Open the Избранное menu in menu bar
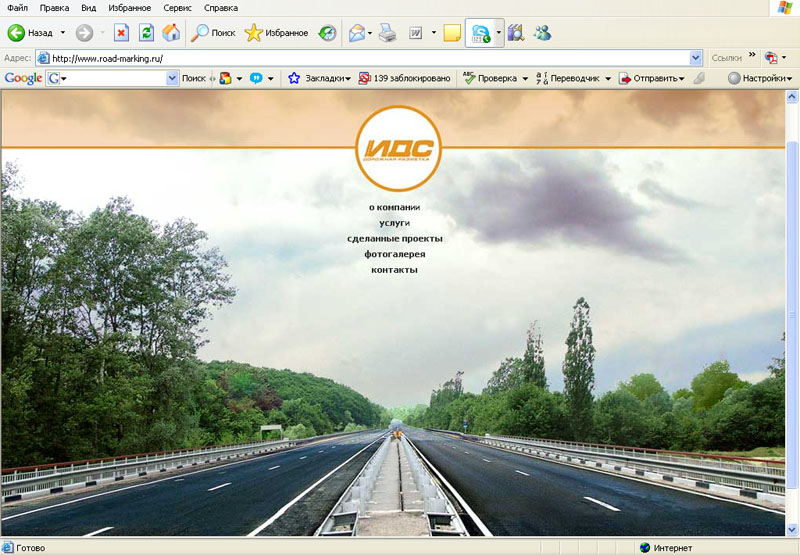Screen dimensions: 800x555 pos(130,8)
